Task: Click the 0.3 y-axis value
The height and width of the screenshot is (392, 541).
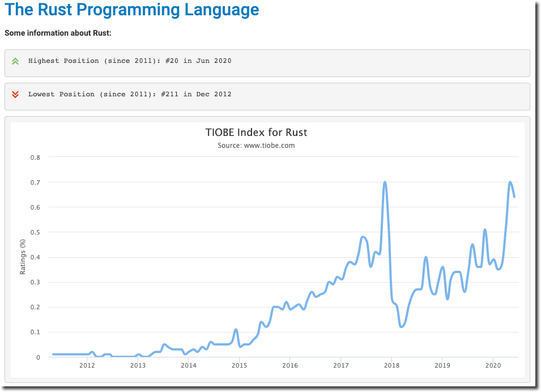Action: pos(35,282)
